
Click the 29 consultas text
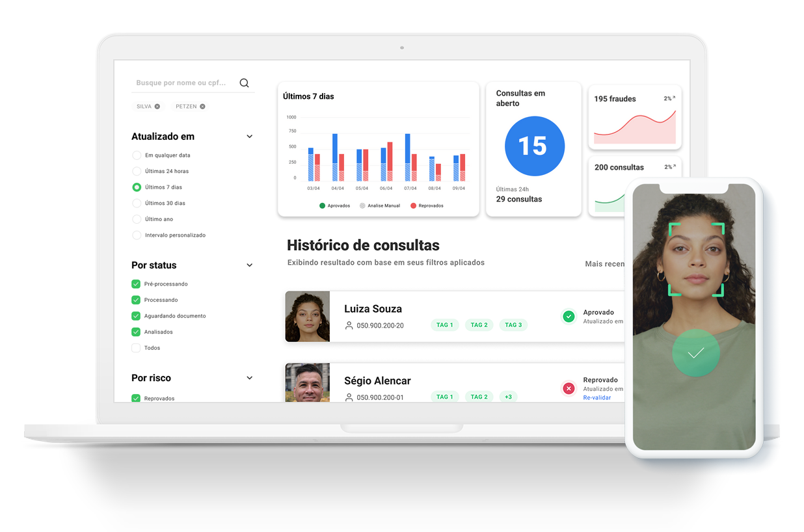coord(519,199)
